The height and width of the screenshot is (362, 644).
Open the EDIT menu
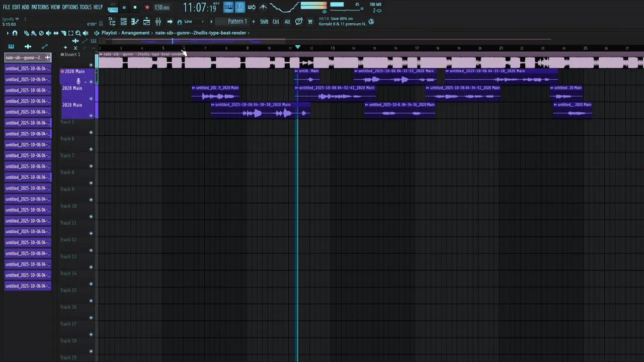click(x=16, y=7)
